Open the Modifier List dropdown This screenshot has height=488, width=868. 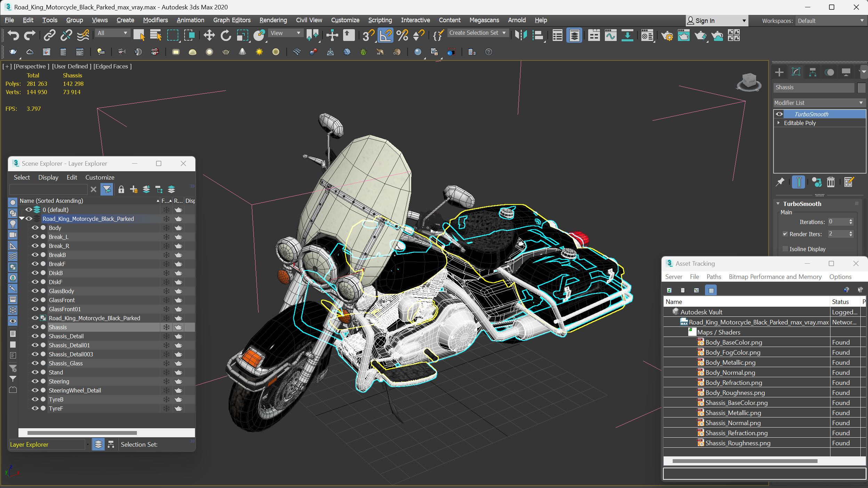point(819,103)
